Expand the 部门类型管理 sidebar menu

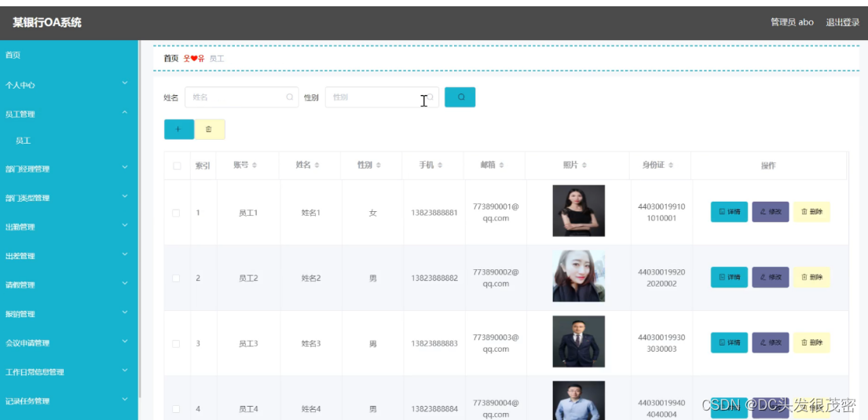click(x=68, y=198)
